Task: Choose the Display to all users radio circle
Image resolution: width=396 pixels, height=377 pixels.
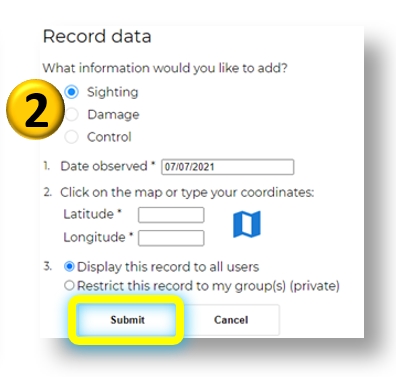Action: click(69, 267)
